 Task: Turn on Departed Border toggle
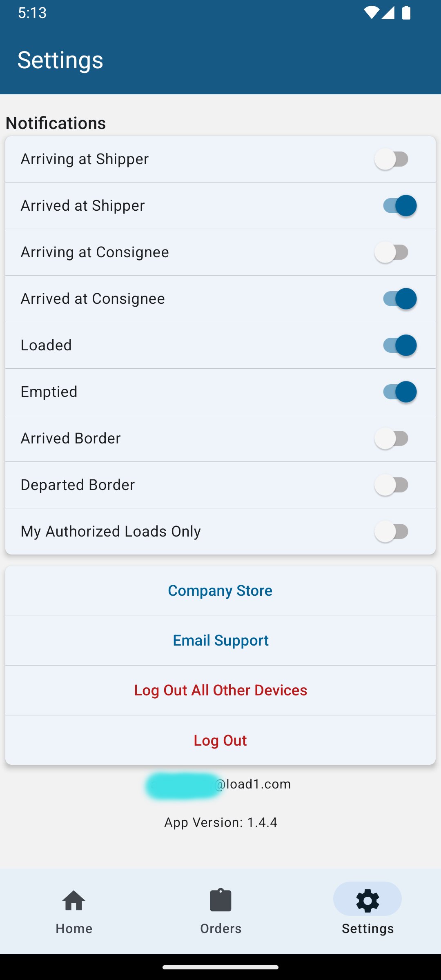(x=392, y=485)
